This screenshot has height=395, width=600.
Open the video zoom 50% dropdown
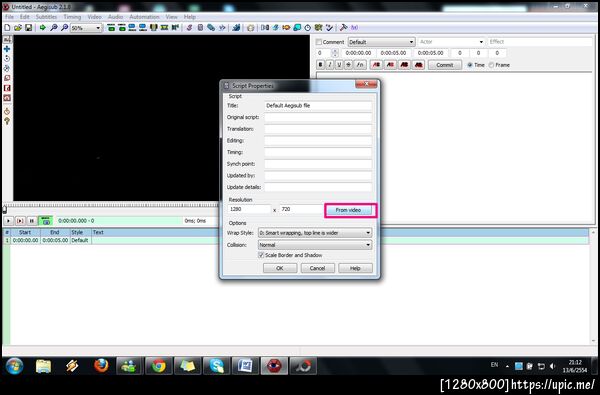(86, 28)
